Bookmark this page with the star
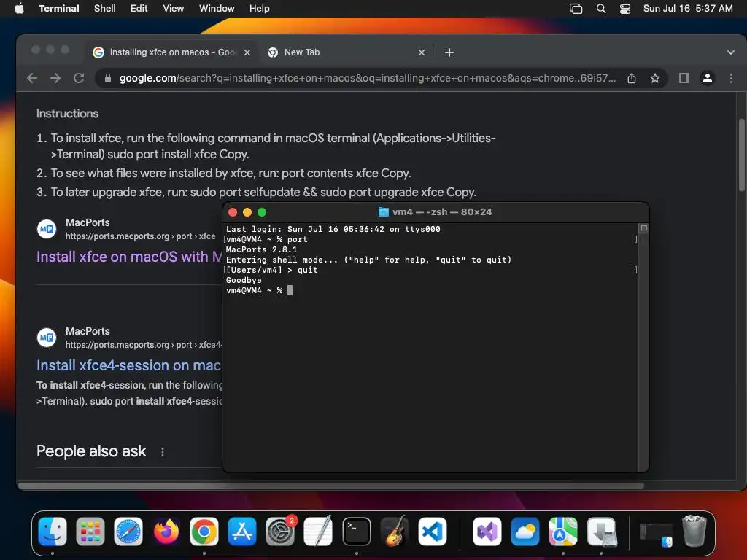This screenshot has width=747, height=560. (x=655, y=78)
